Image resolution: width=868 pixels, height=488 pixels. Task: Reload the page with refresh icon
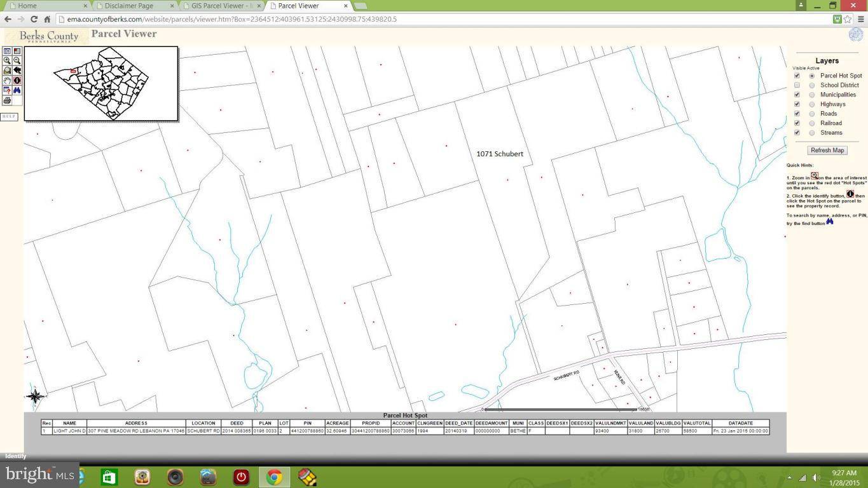[x=34, y=19]
